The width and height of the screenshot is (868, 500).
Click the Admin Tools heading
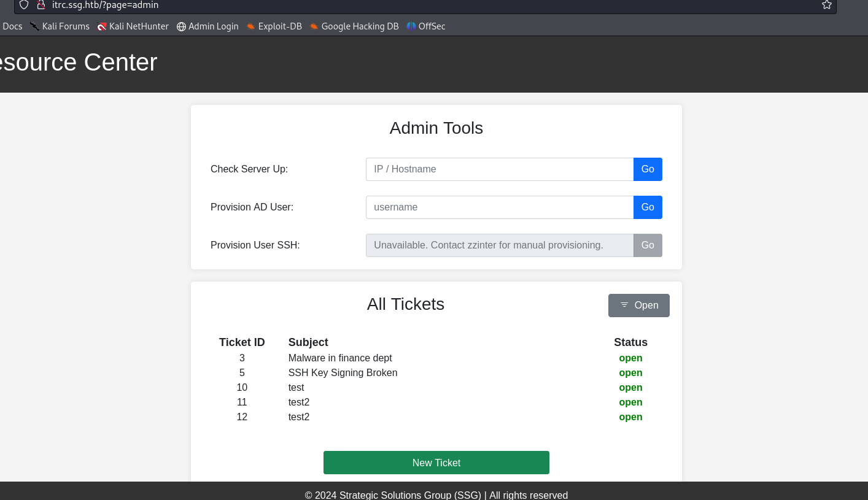click(x=436, y=128)
